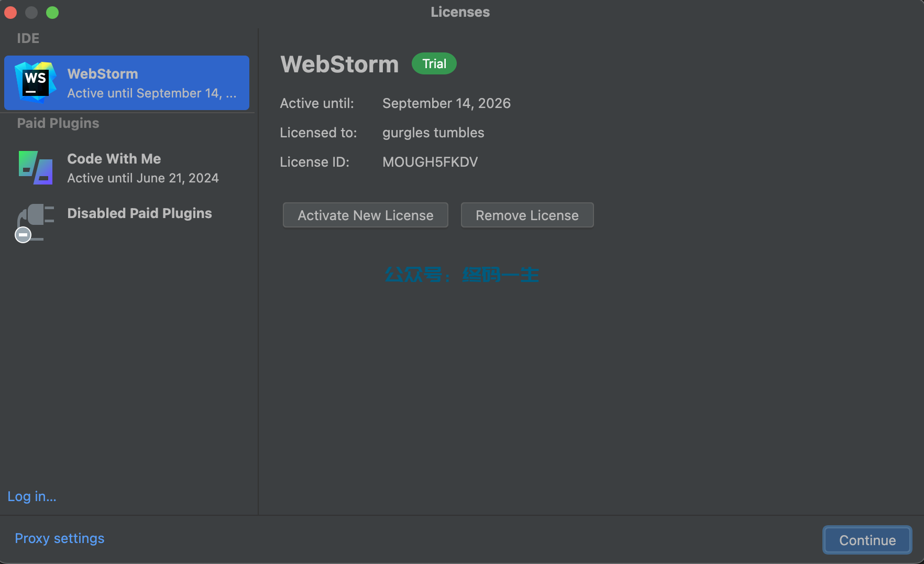Screen dimensions: 924x564
Task: Click the Continue button
Action: pos(867,540)
